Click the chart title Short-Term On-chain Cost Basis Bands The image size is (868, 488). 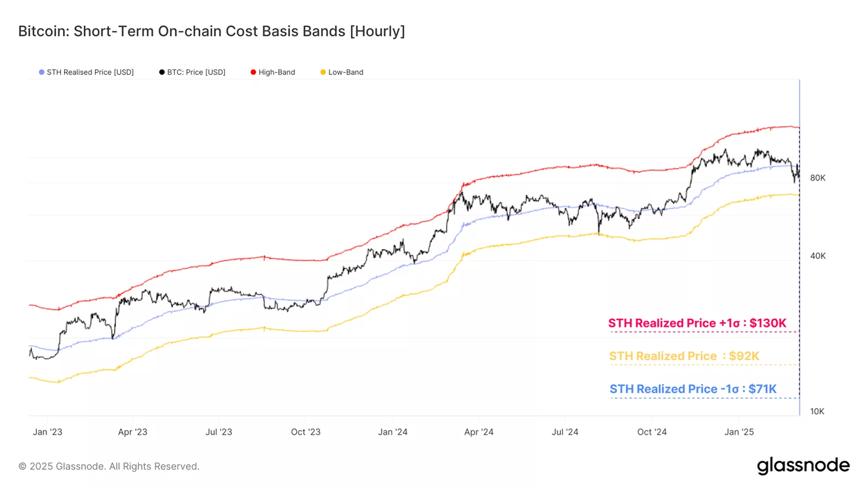(x=212, y=31)
